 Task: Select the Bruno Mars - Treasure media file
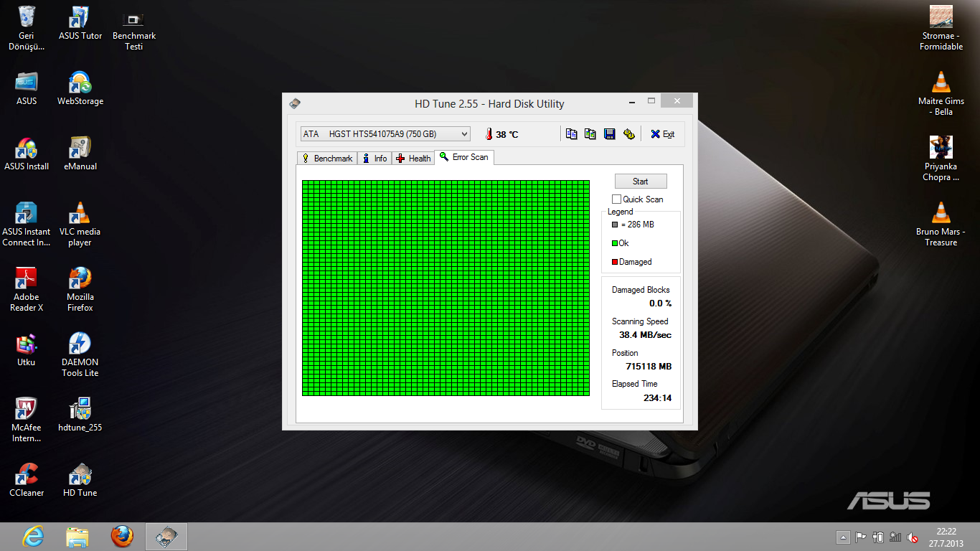click(941, 224)
